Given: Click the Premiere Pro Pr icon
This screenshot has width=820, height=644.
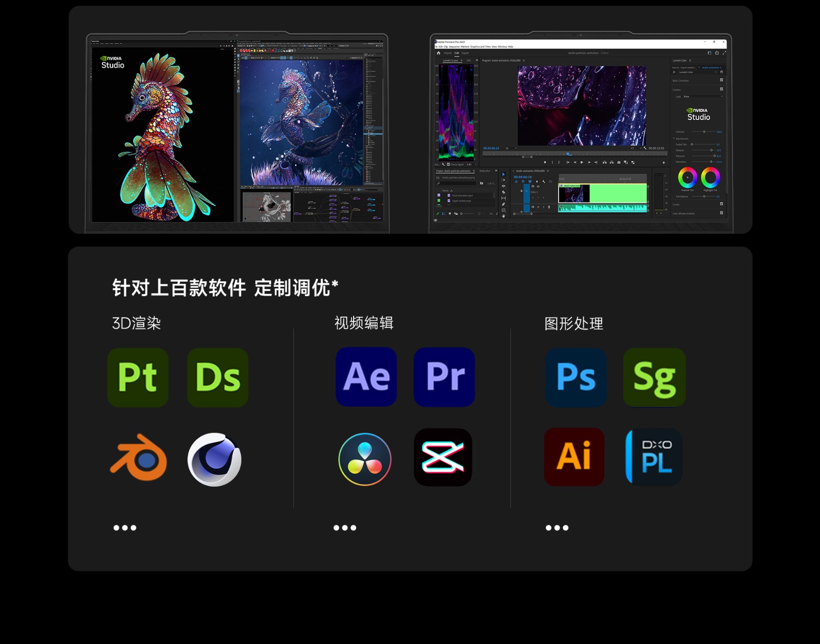Looking at the screenshot, I should coord(444,377).
